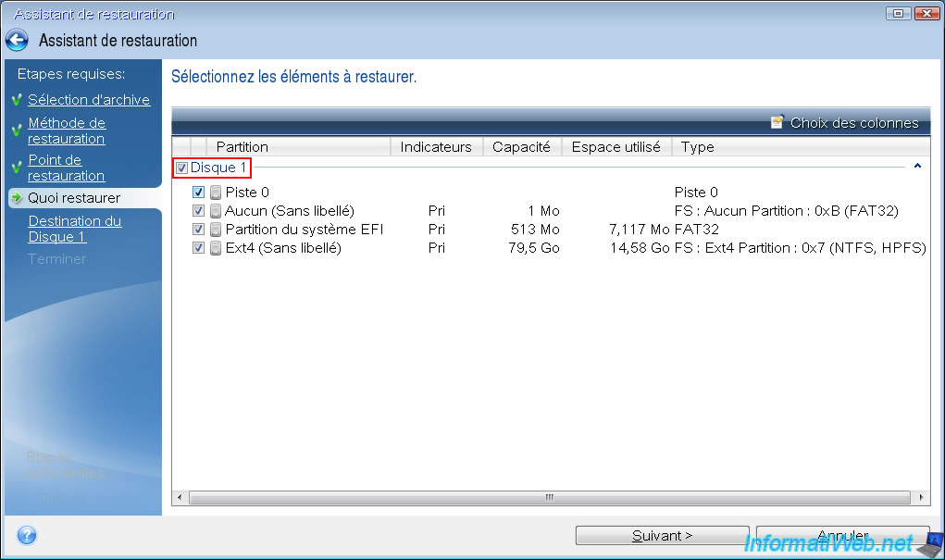
Task: Click the green arrow beside Quoi restaurer
Action: [17, 198]
